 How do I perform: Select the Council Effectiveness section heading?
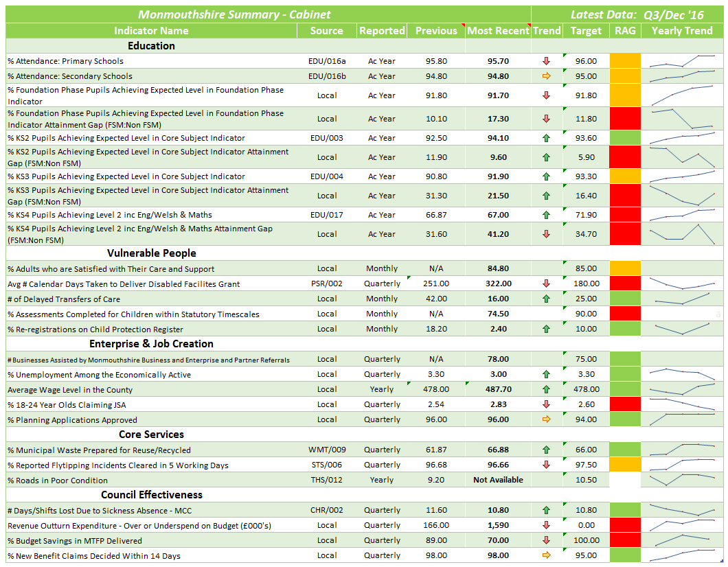pyautogui.click(x=151, y=495)
